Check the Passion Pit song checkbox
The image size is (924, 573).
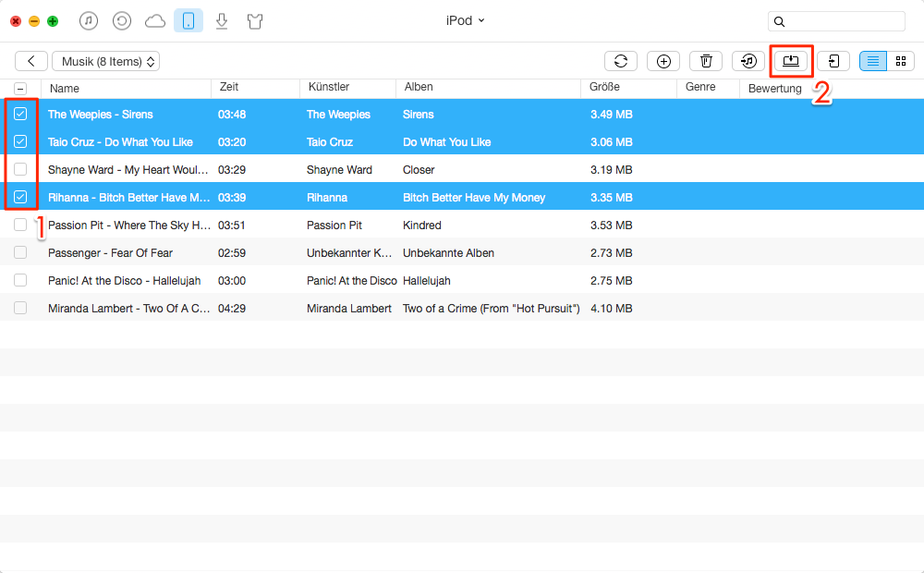pos(20,225)
